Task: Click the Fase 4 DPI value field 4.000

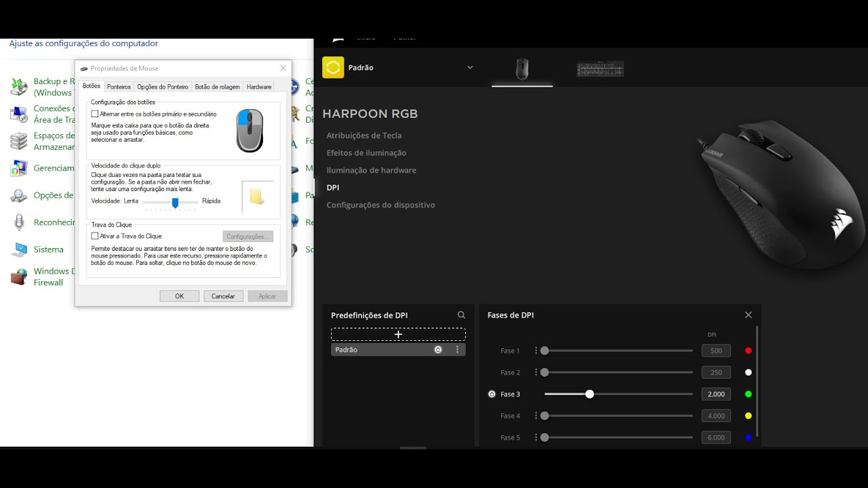Action: tap(716, 415)
